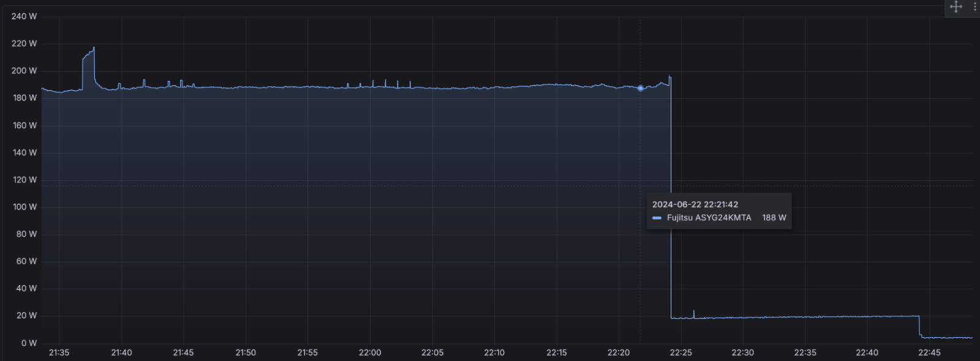Click the '40 W' y-axis label
The width and height of the screenshot is (980, 361).
[x=26, y=288]
